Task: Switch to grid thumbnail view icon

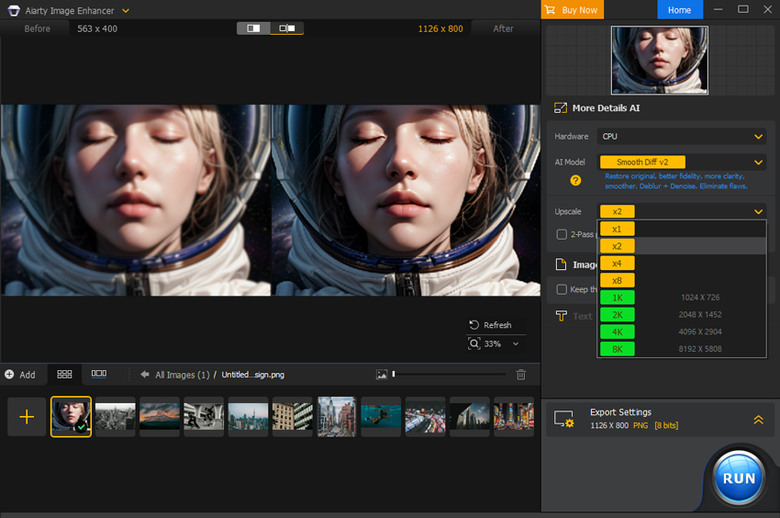Action: [65, 374]
